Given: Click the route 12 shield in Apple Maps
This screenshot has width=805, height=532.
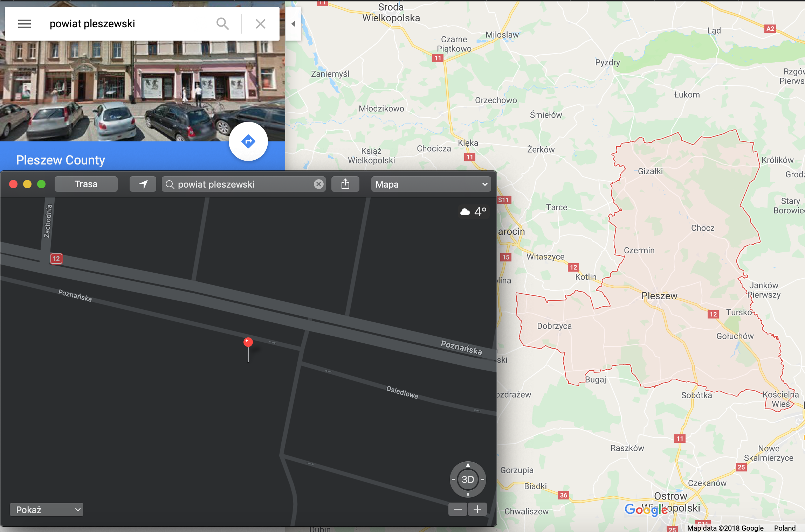Looking at the screenshot, I should click(56, 259).
